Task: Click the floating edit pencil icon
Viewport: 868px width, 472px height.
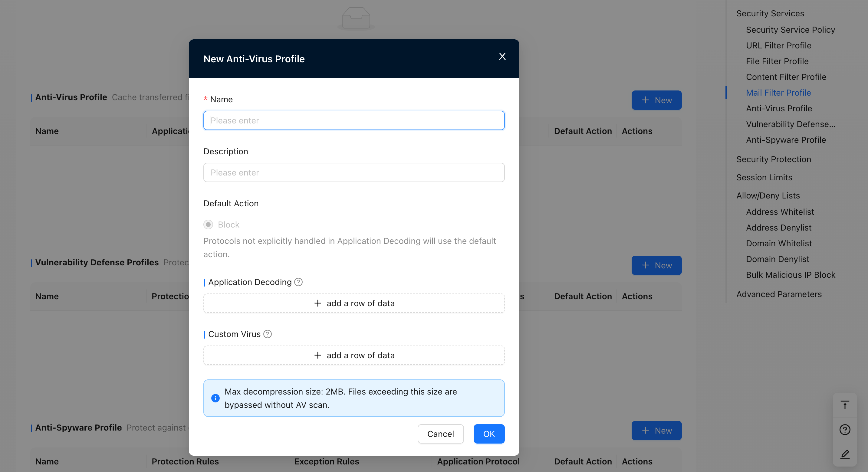Action: click(x=844, y=454)
